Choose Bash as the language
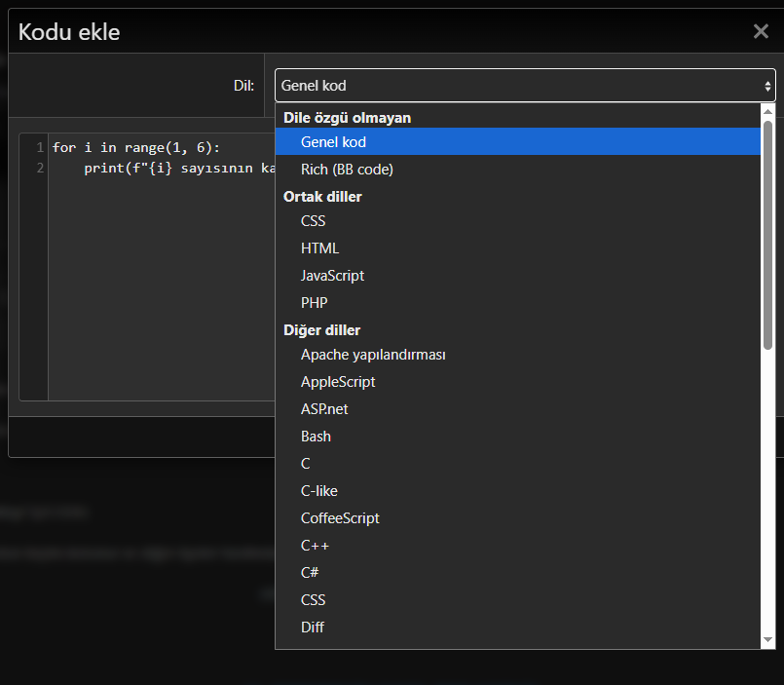784x685 pixels. 517,437
